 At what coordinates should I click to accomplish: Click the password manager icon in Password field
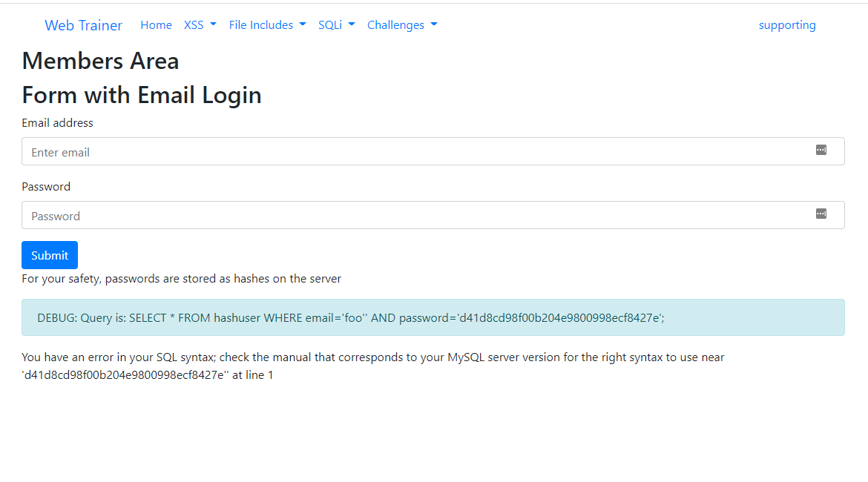[x=821, y=214]
